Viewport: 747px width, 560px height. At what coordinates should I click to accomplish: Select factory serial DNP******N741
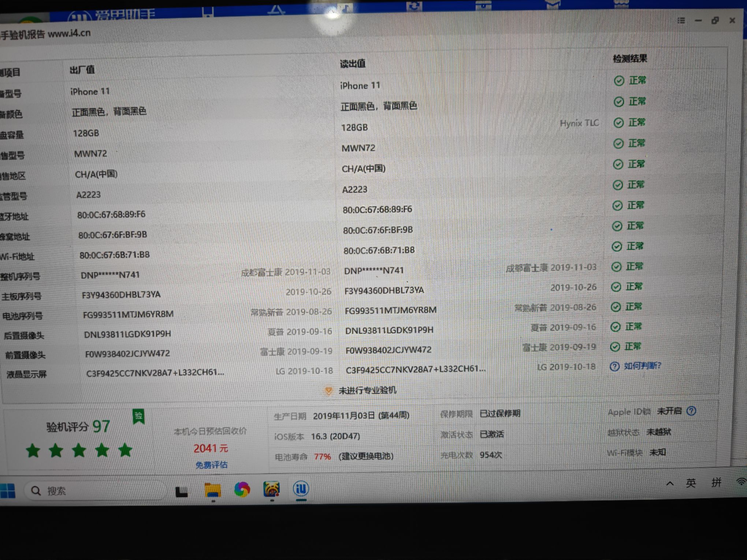click(110, 275)
